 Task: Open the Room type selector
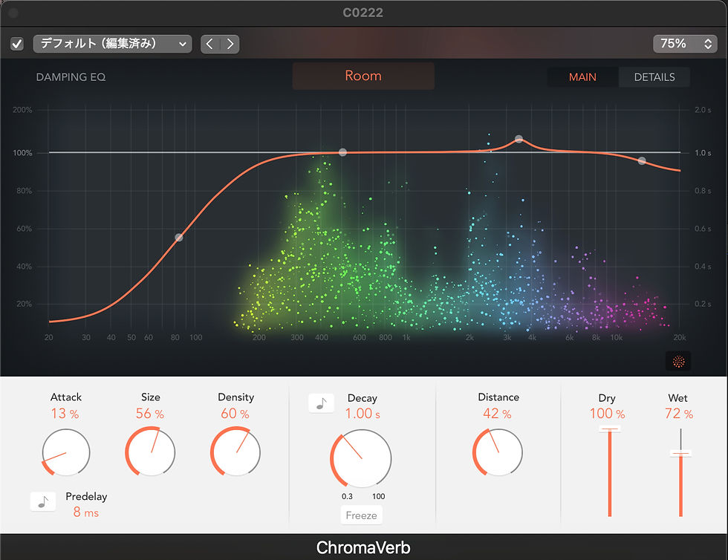pyautogui.click(x=363, y=76)
